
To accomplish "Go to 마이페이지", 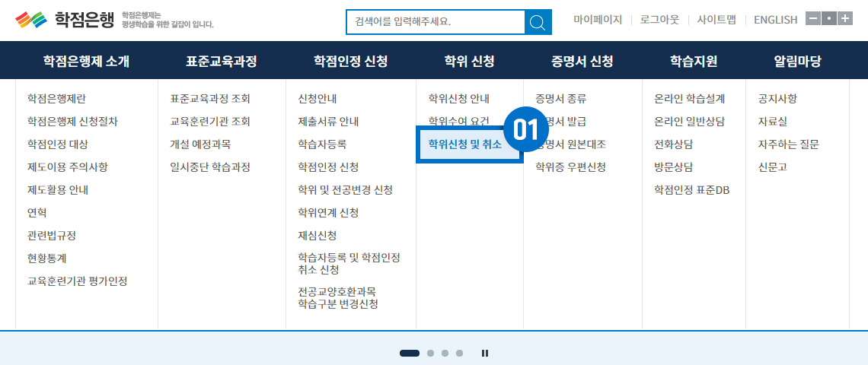I will [598, 20].
